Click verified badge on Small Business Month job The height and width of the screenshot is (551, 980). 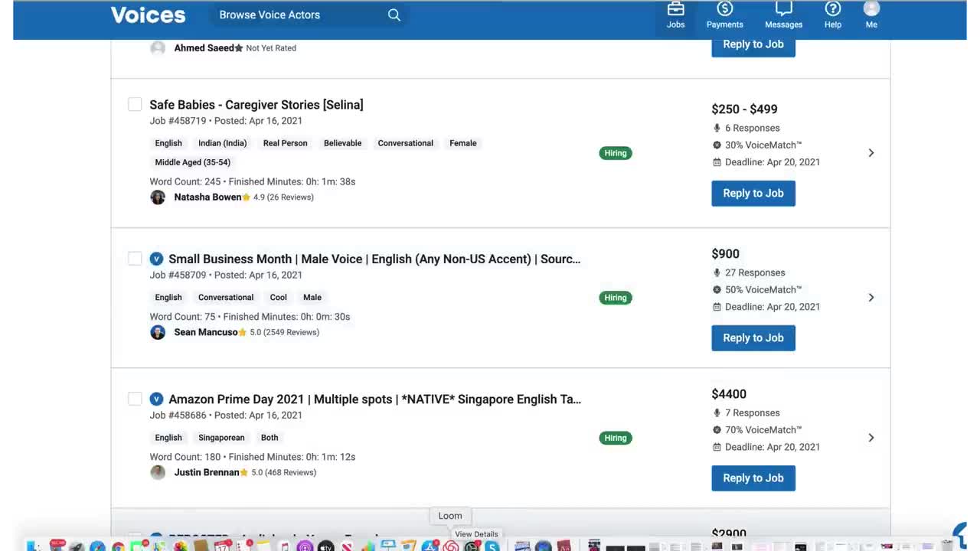click(156, 259)
